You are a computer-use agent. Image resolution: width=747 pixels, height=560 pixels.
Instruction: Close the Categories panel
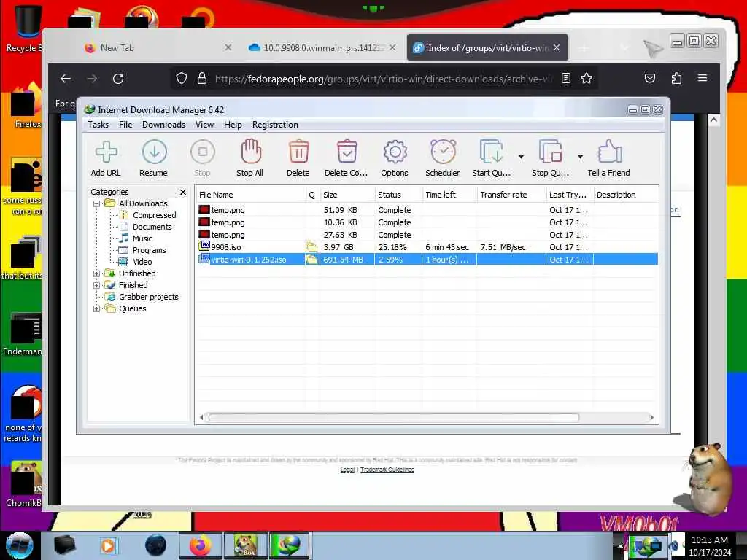pyautogui.click(x=183, y=192)
